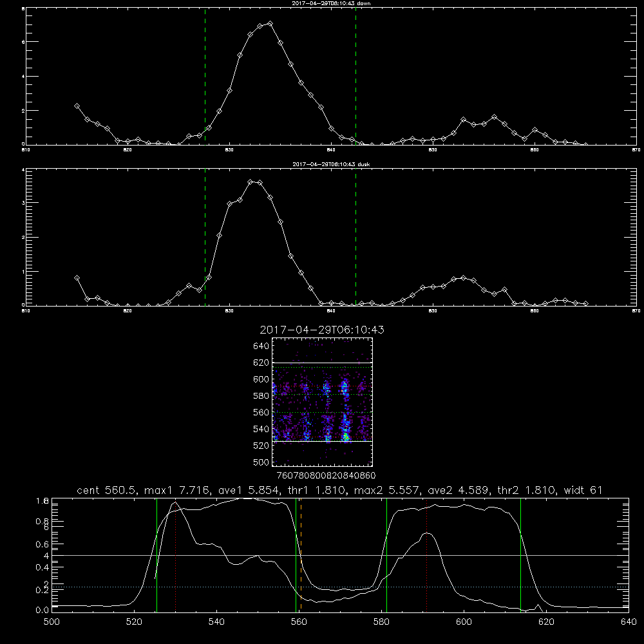Click the red dotted peak marker near 591
Viewport: 644px width, 644px height.
427,555
